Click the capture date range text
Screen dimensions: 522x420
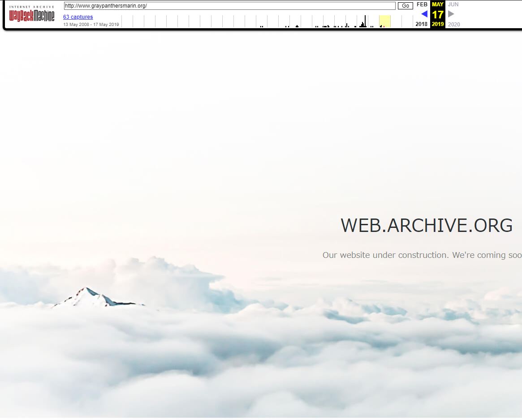click(91, 24)
